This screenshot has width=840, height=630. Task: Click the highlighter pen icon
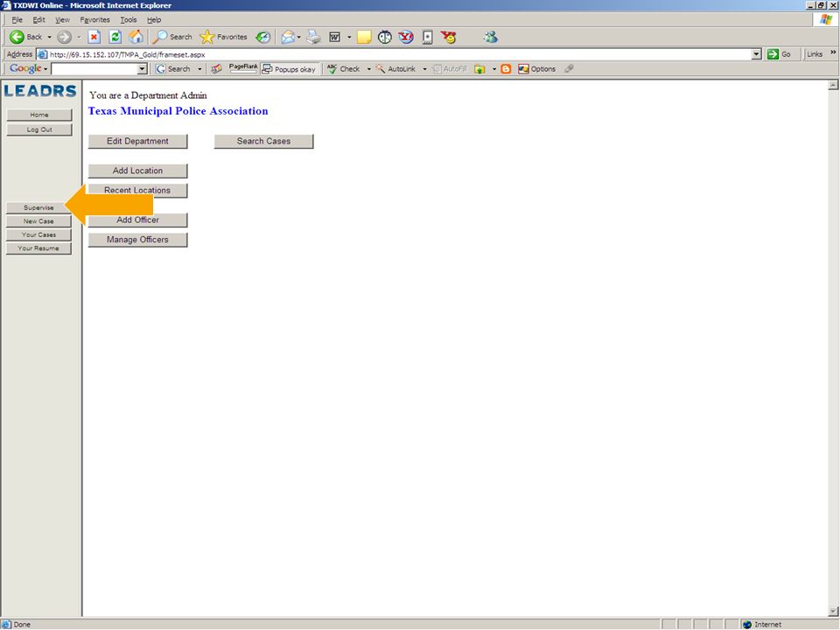click(569, 68)
